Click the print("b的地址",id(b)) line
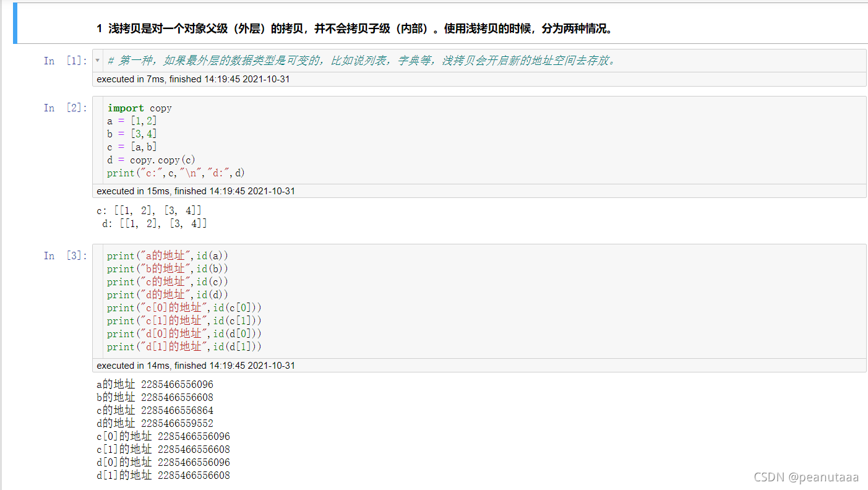 coord(168,269)
